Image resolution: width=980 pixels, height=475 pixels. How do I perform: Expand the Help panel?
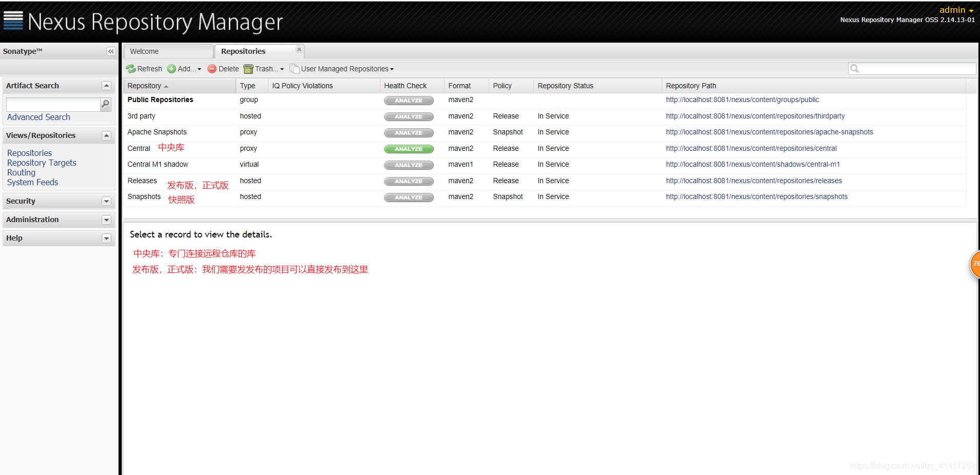click(107, 238)
